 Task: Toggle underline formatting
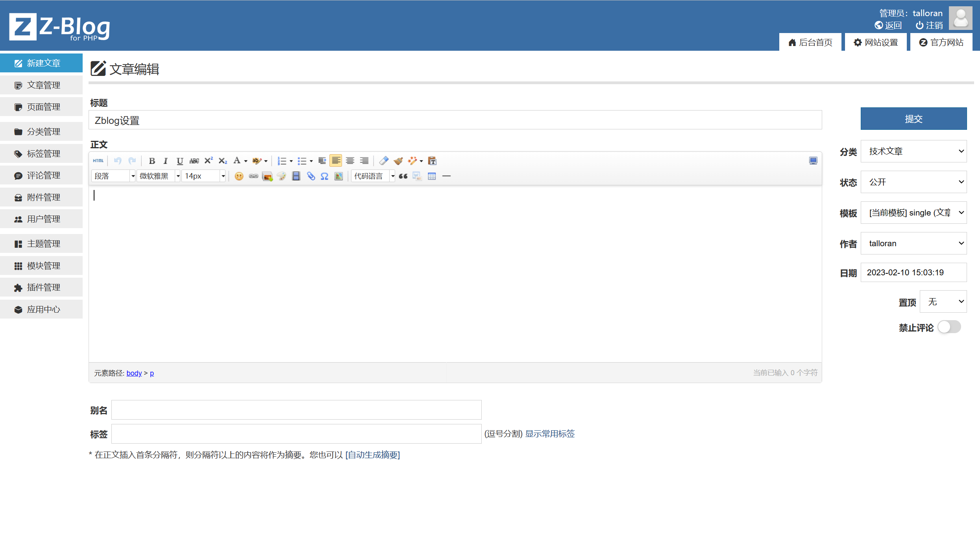coord(180,161)
